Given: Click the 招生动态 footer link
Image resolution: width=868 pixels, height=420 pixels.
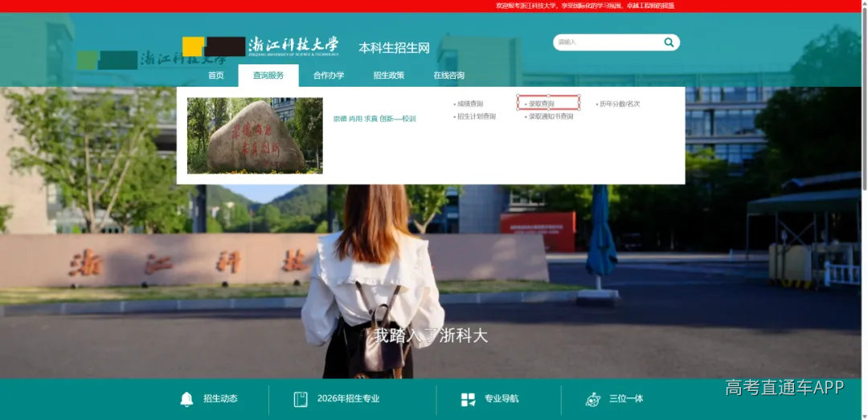Looking at the screenshot, I should click(x=220, y=398).
